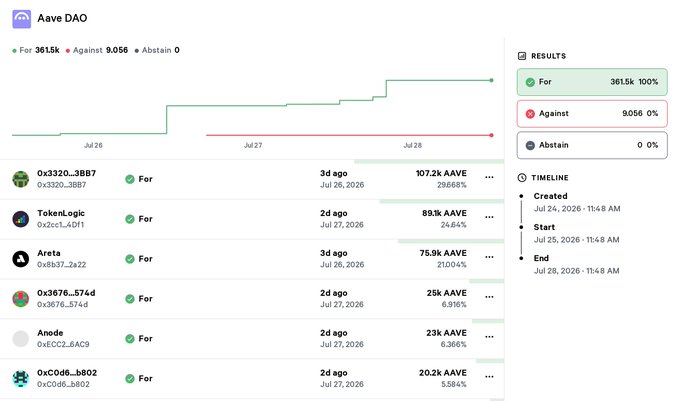Screen dimensions: 680x401
Task: Click the 23k AAVE vote amount
Action: 446,333
